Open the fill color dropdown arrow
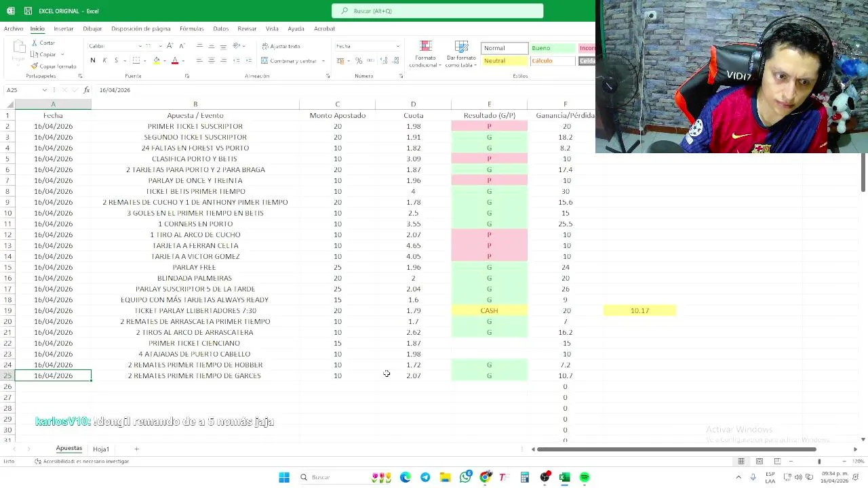 (x=163, y=60)
